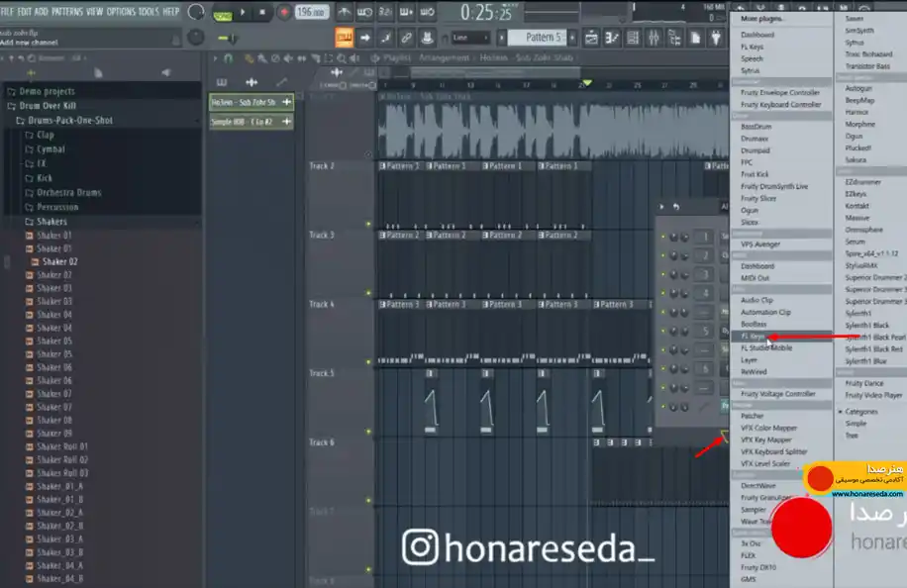Select the playlist zoom magnifier tool
This screenshot has height=588, width=907.
(x=342, y=58)
